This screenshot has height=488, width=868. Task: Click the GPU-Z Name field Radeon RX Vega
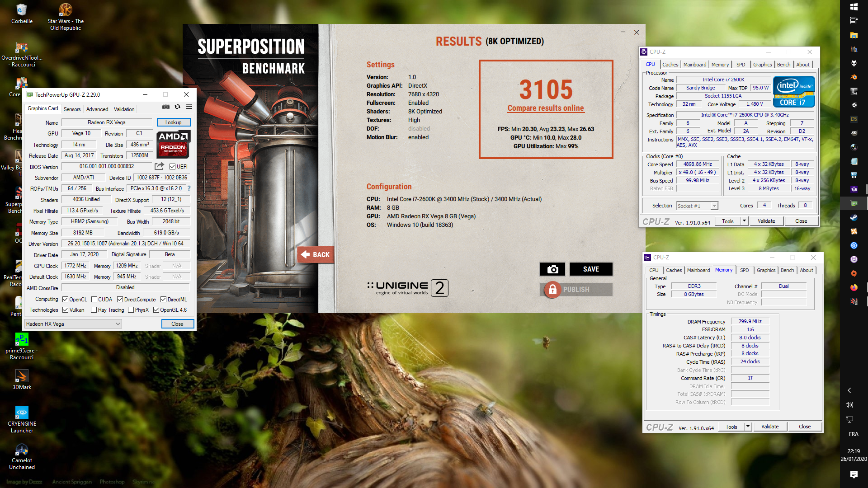[107, 122]
